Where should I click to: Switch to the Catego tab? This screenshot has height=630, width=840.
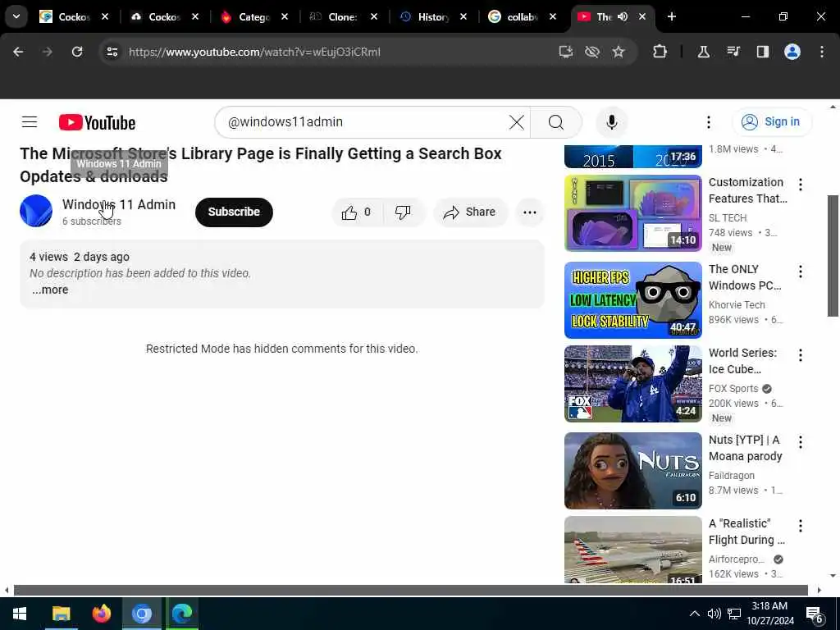click(253, 16)
